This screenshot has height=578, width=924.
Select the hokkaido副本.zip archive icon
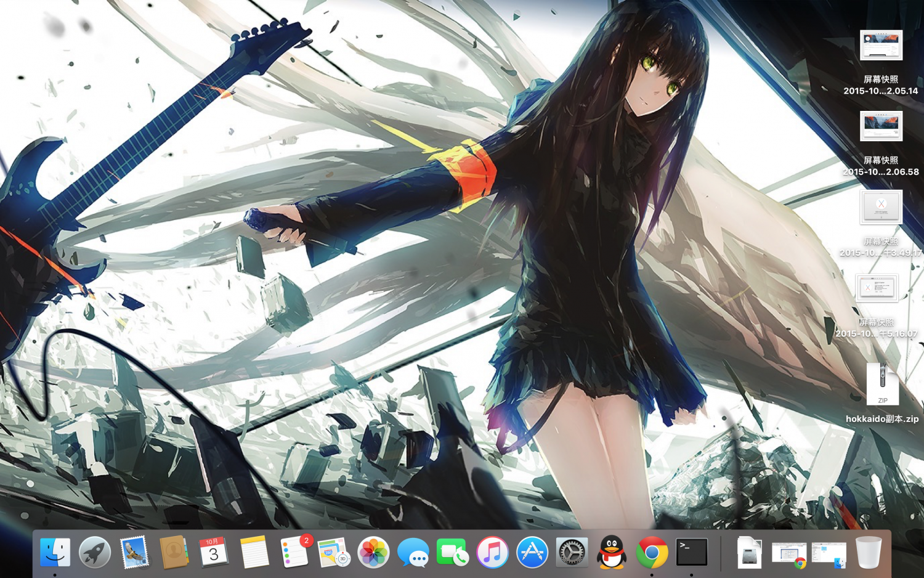(x=882, y=383)
